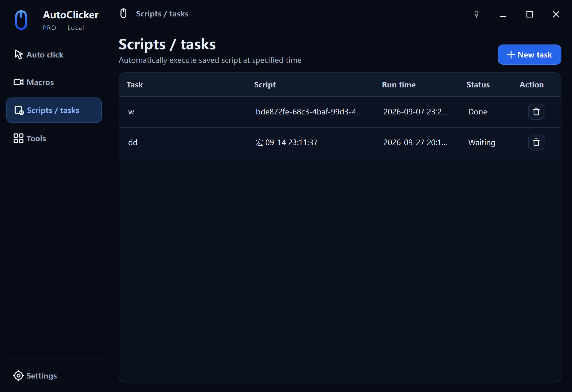Click the Action column header

point(531,85)
